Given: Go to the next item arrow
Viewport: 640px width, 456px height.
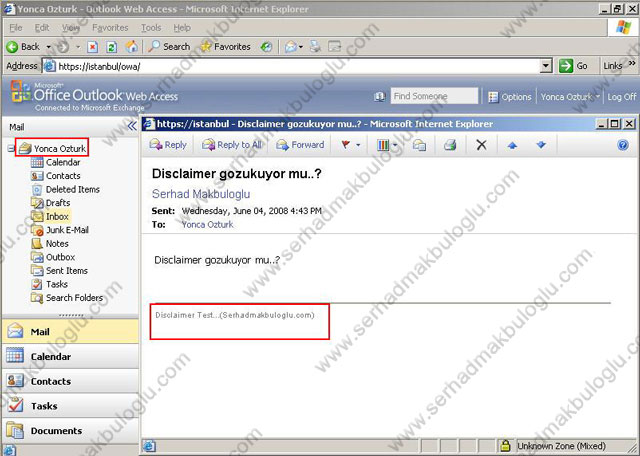Looking at the screenshot, I should pos(541,145).
